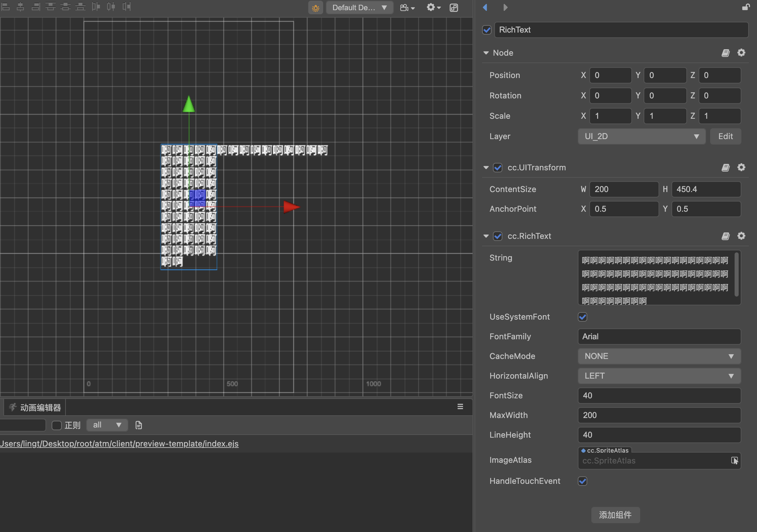Image resolution: width=757 pixels, height=532 pixels.
Task: Click the inspector lock icon
Action: 745,7
